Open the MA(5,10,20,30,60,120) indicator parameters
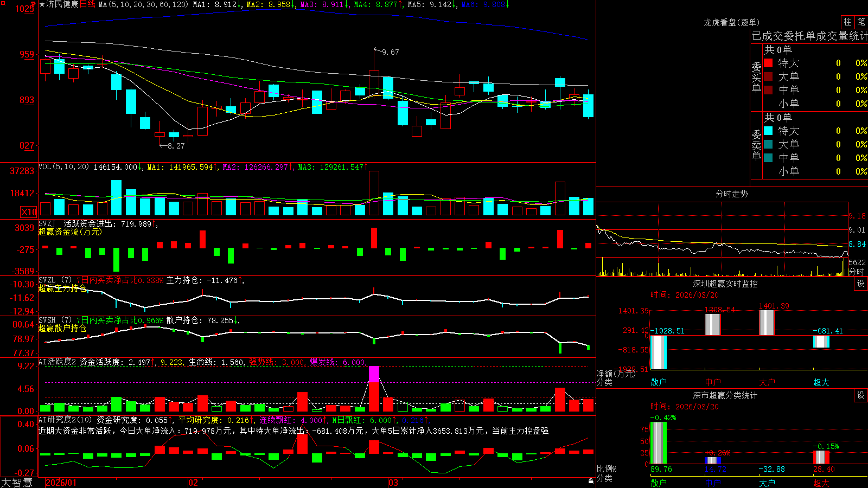This screenshot has width=868, height=488. [143, 4]
